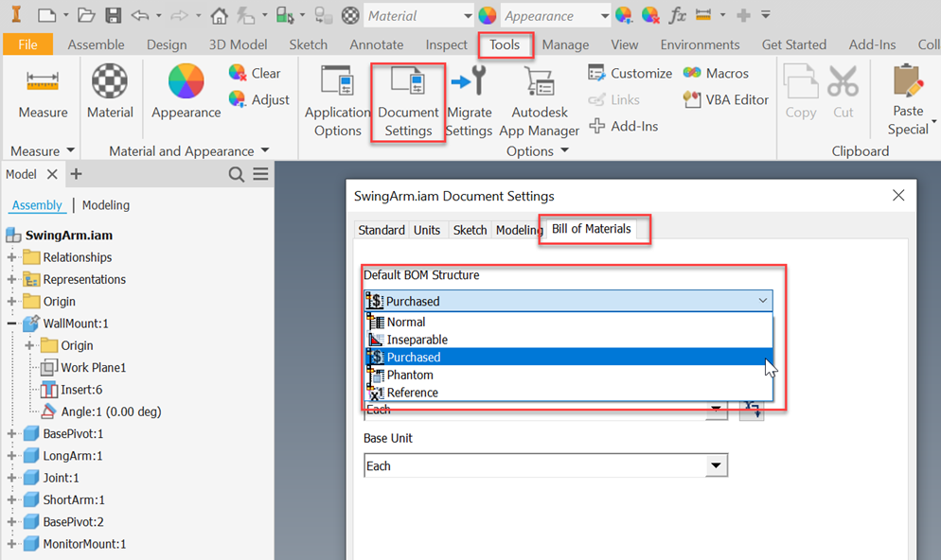Switch to the 3D Model ribbon tab
The height and width of the screenshot is (560, 941).
click(x=238, y=44)
